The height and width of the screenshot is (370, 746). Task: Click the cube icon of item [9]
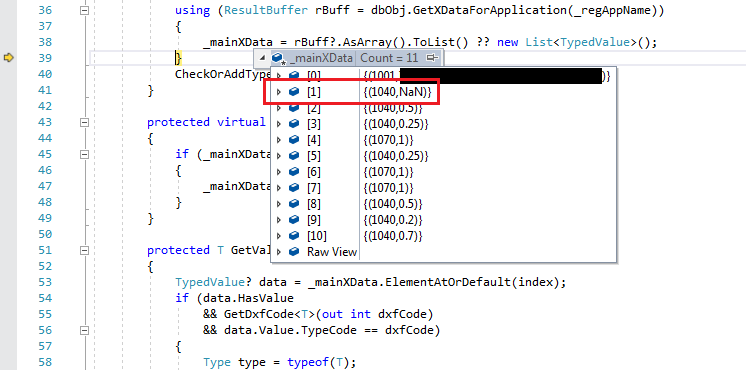294,220
